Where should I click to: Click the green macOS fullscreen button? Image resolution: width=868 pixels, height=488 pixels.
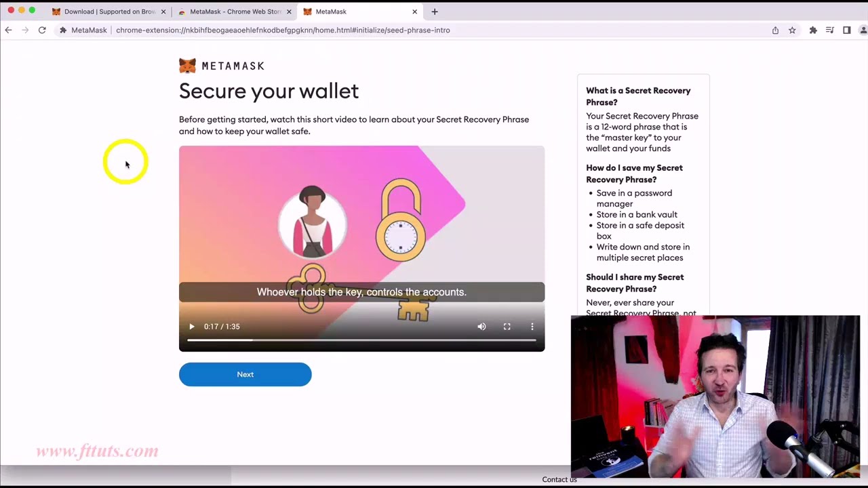click(x=32, y=10)
